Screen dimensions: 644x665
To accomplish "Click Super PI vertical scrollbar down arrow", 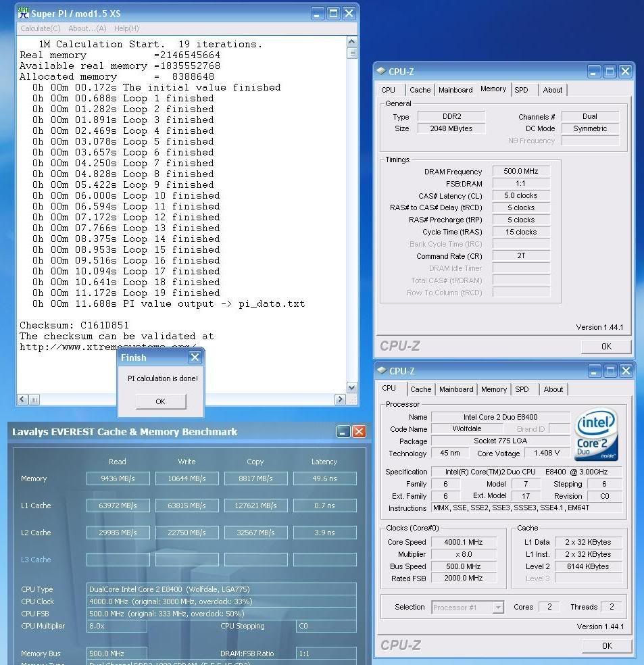I will 352,387.
